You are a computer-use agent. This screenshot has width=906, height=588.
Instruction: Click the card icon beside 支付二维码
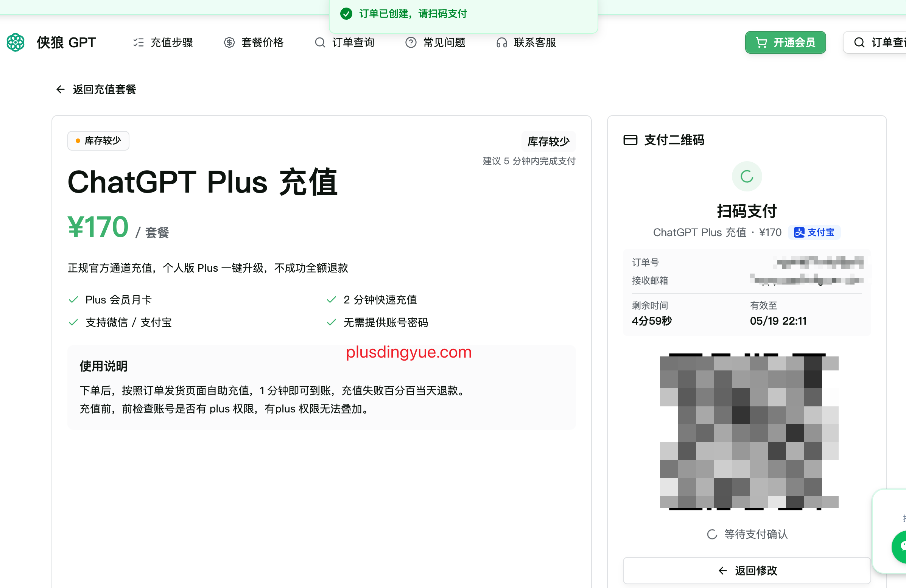coord(630,140)
